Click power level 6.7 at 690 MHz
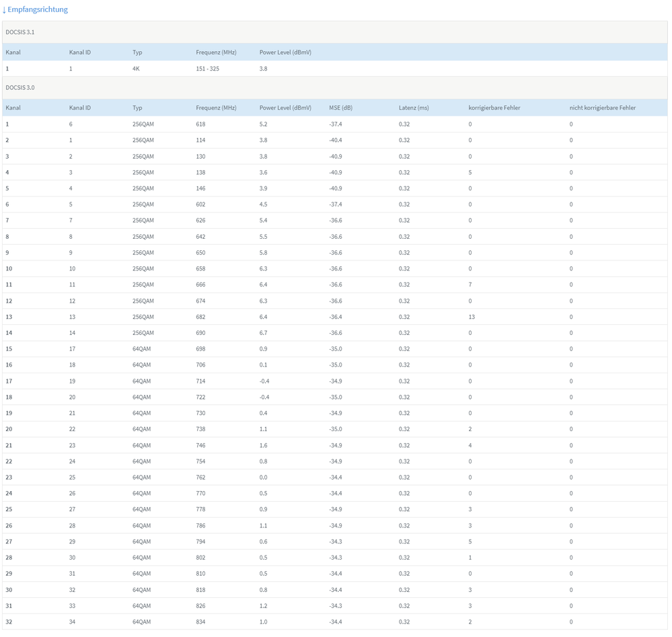This screenshot has height=637, width=672. coord(263,333)
